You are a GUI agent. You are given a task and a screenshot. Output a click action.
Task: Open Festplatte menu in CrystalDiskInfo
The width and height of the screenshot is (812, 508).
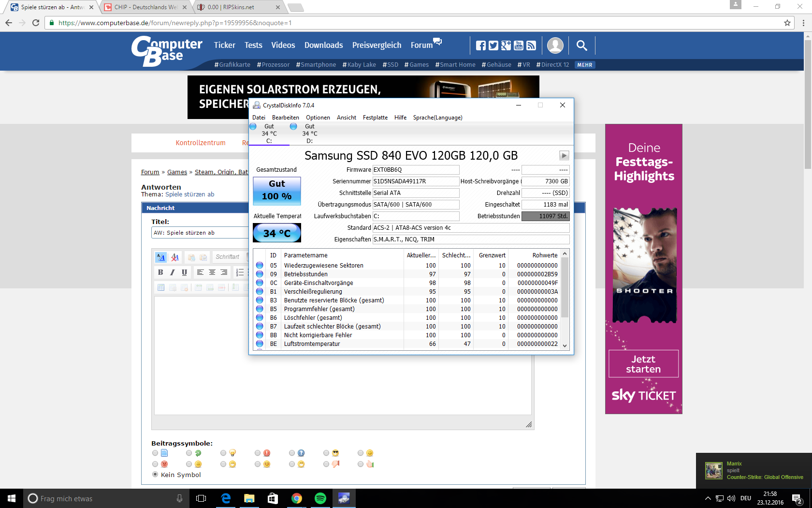point(375,118)
